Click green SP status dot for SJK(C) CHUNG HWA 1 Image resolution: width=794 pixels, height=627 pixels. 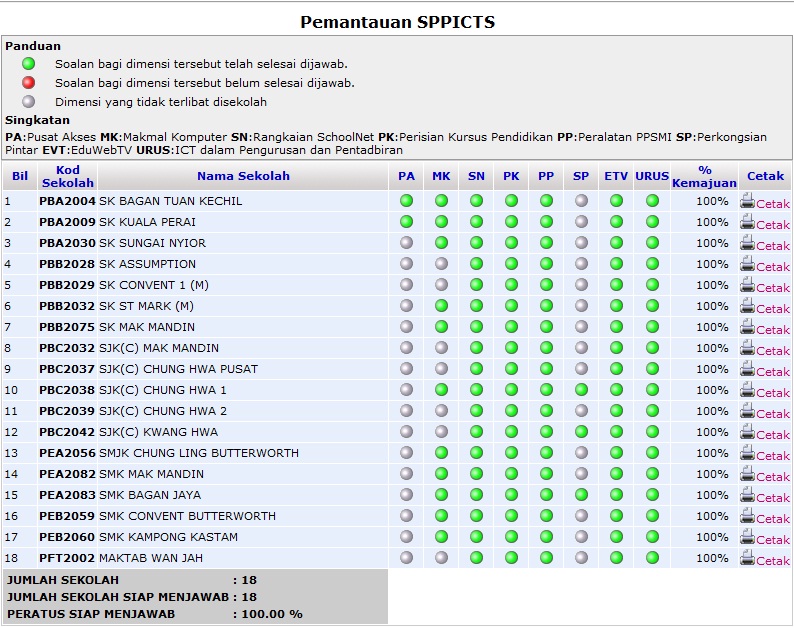click(581, 389)
